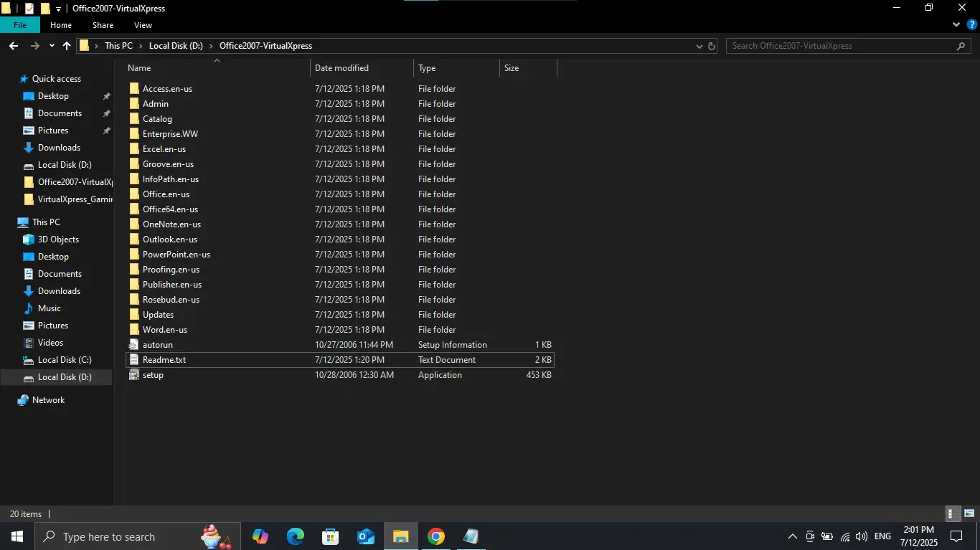Switch to the Home ribbon tab
980x550 pixels.
pos(61,25)
